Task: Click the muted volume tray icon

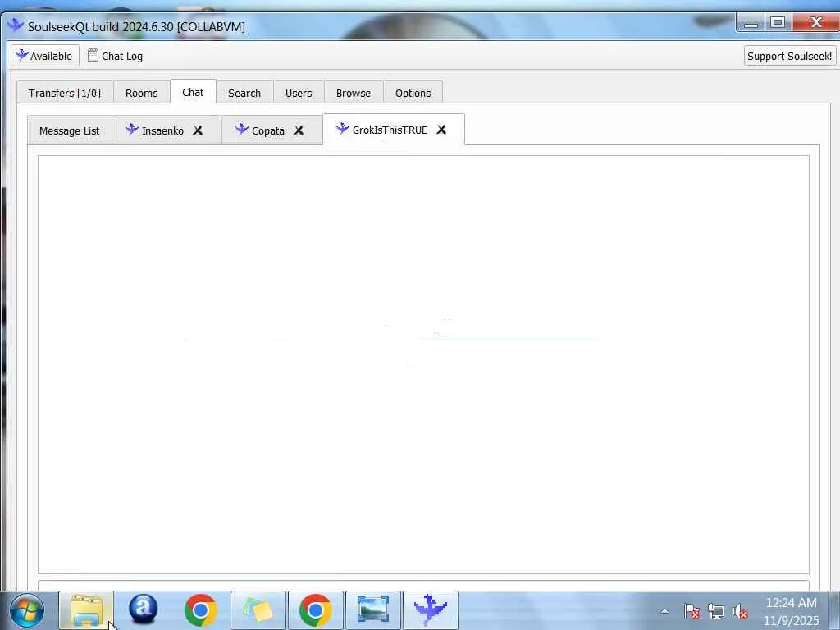Action: coord(741,611)
